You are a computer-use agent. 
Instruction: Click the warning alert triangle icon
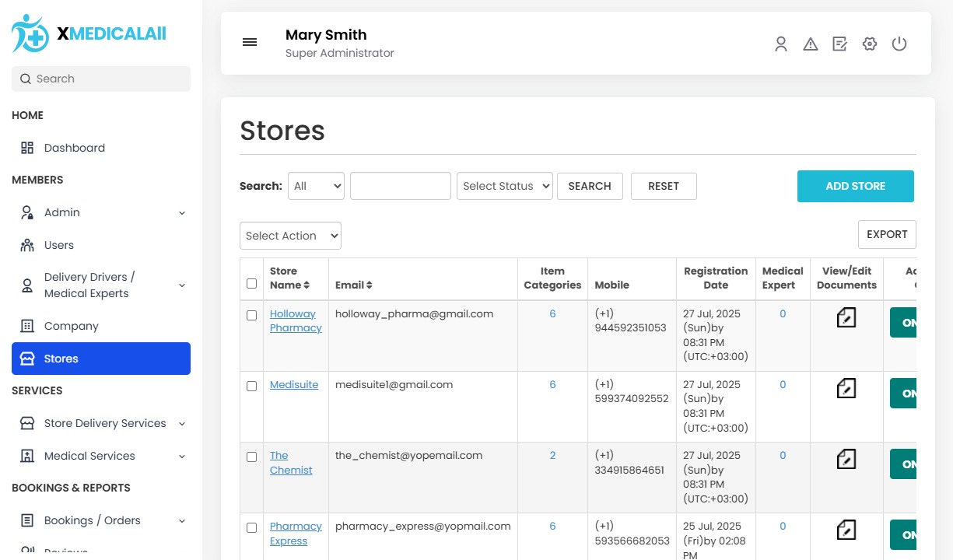point(811,44)
